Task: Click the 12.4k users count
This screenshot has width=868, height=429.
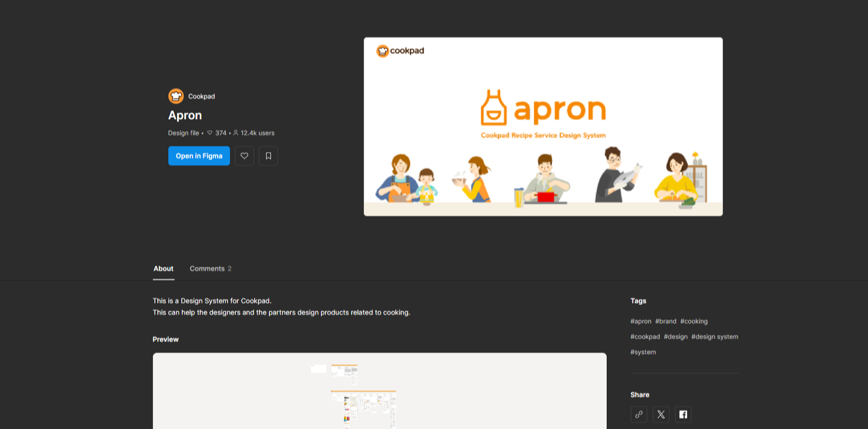Action: [x=254, y=133]
